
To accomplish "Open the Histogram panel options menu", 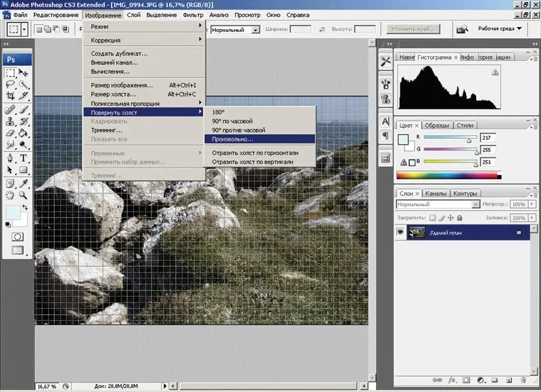I will 534,59.
